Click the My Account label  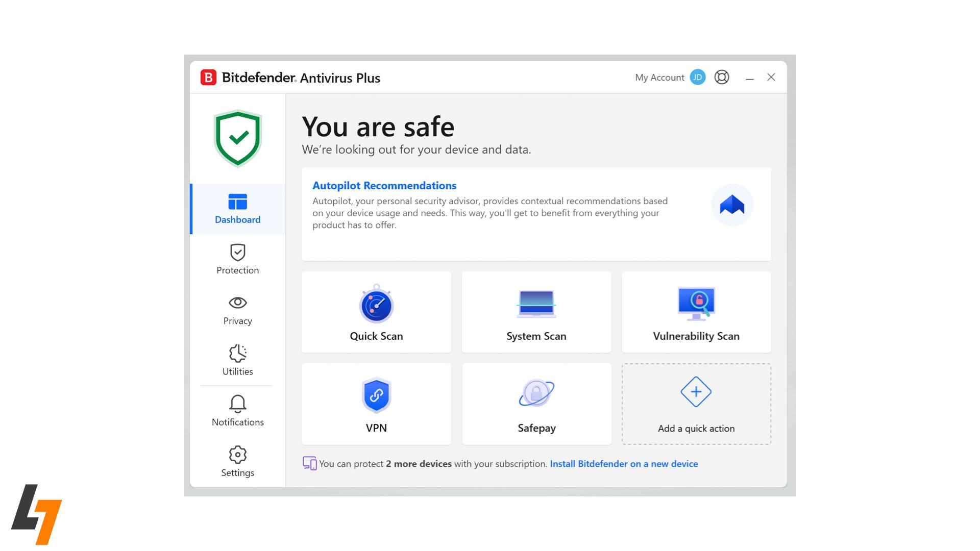[659, 78]
